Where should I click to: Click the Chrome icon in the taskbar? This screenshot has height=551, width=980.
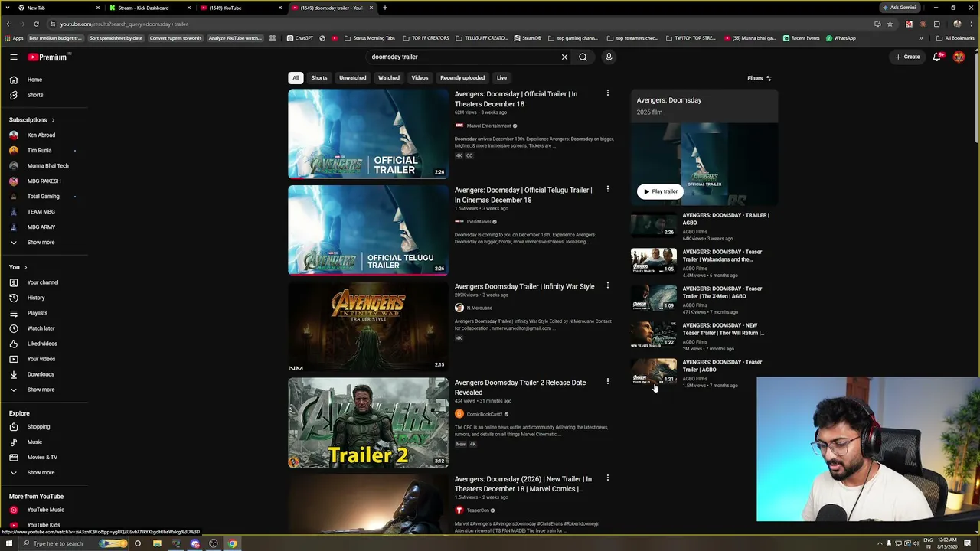pyautogui.click(x=232, y=544)
